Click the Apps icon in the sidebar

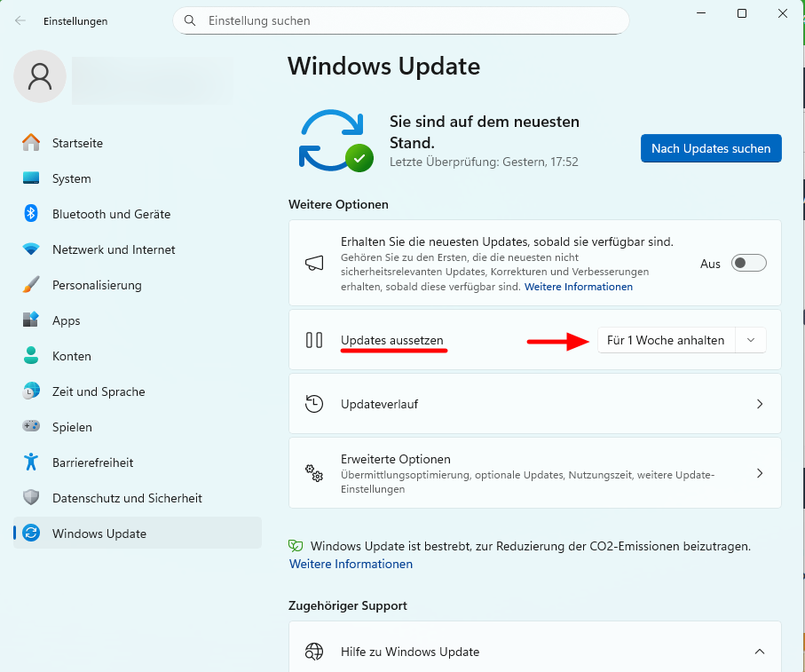[31, 320]
